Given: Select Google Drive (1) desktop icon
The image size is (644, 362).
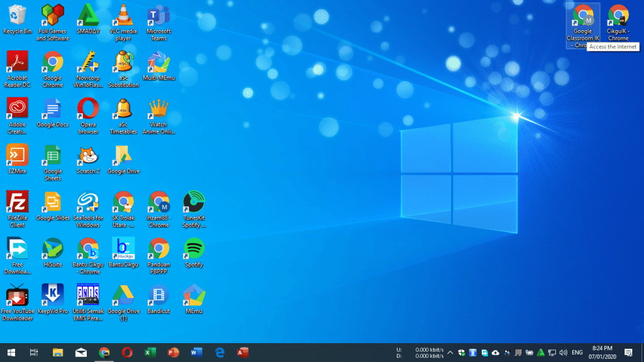Looking at the screenshot, I should [x=123, y=304].
